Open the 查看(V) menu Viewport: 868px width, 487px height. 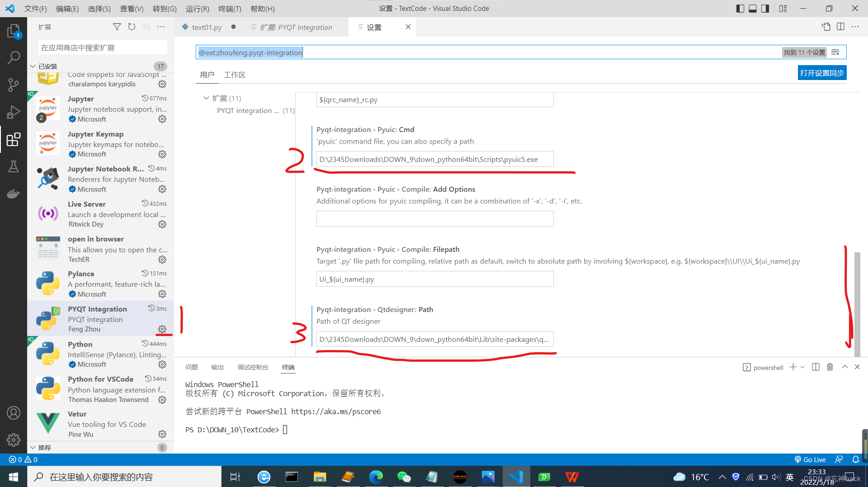pyautogui.click(x=132, y=9)
